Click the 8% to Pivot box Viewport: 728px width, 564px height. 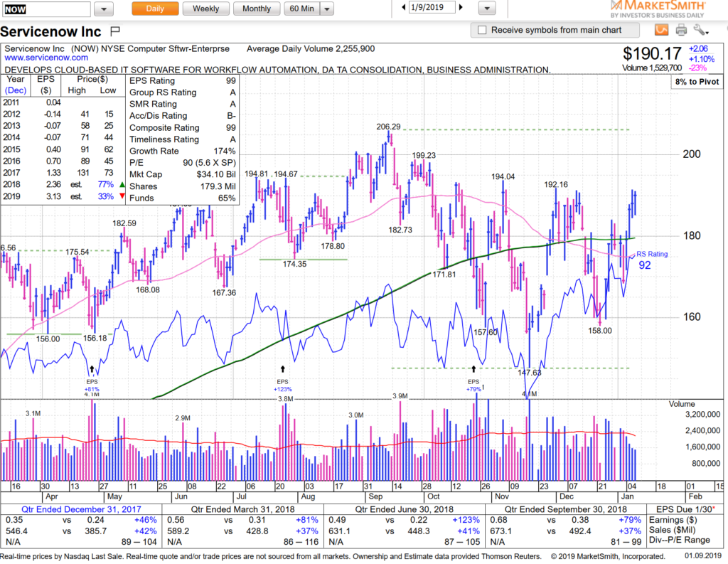coord(697,82)
